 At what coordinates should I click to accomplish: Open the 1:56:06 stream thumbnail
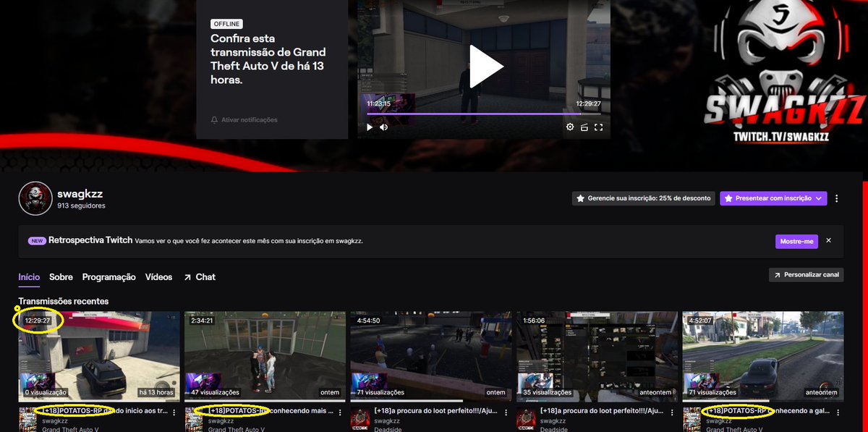(x=597, y=356)
